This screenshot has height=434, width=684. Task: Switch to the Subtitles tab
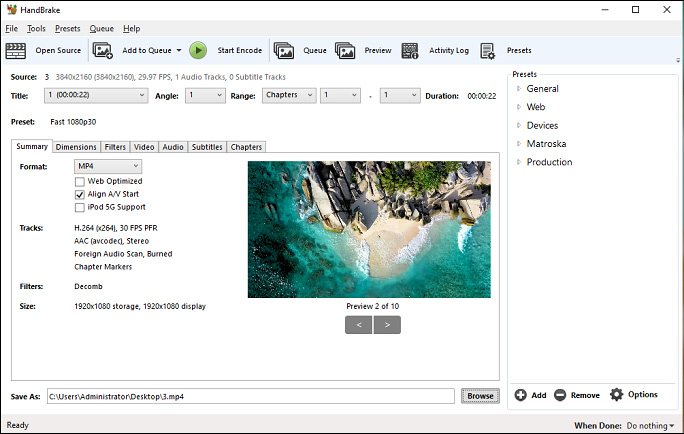[x=207, y=147]
